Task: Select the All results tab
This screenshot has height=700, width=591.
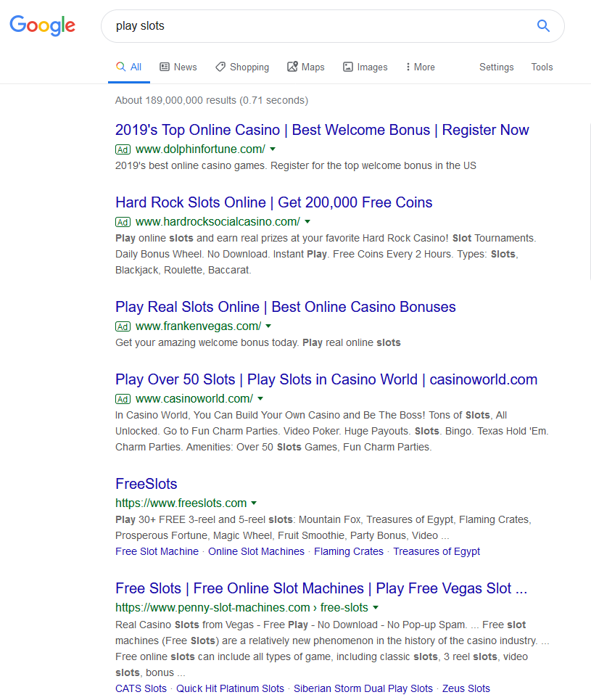Action: 129,67
